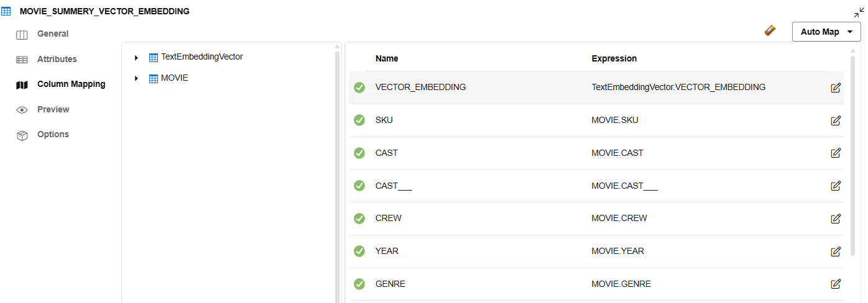Click the mapping list vertical scrollbar
Viewport: 868px width, 303px height.
coord(852,155)
